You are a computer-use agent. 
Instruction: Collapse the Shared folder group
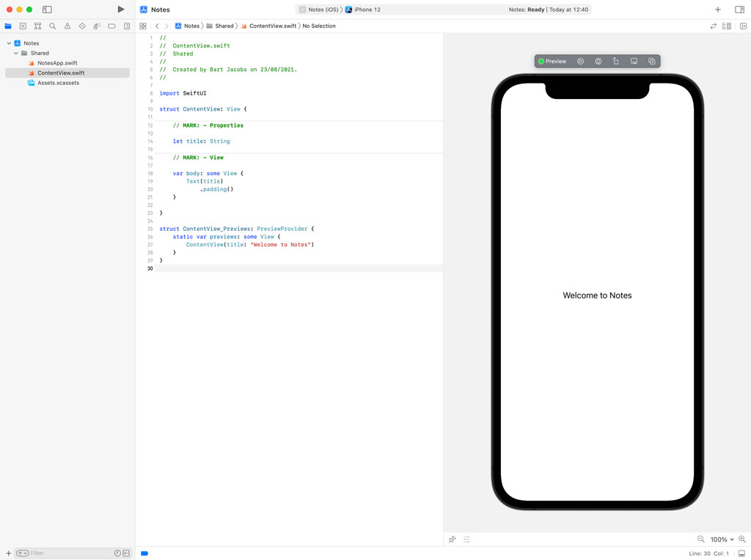click(16, 54)
